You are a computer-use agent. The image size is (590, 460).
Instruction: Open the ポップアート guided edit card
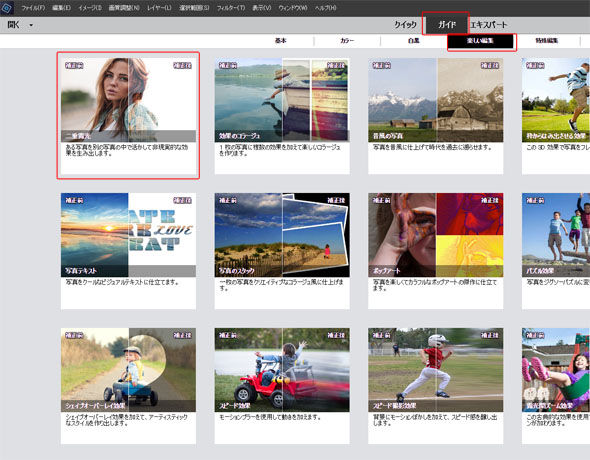click(x=435, y=251)
